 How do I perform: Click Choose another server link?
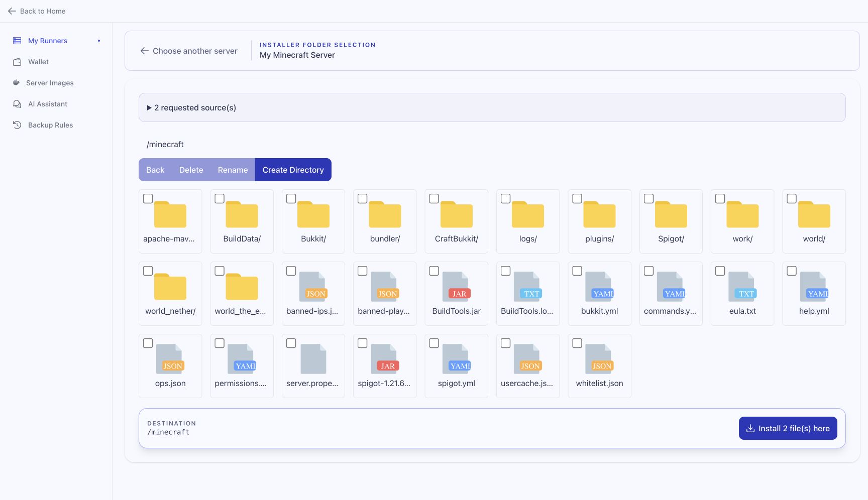(x=189, y=51)
